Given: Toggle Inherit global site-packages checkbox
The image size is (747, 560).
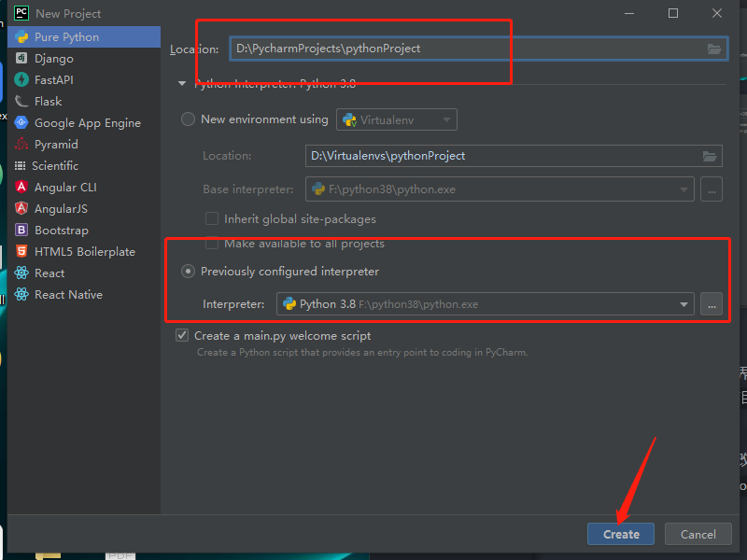Looking at the screenshot, I should [x=212, y=218].
